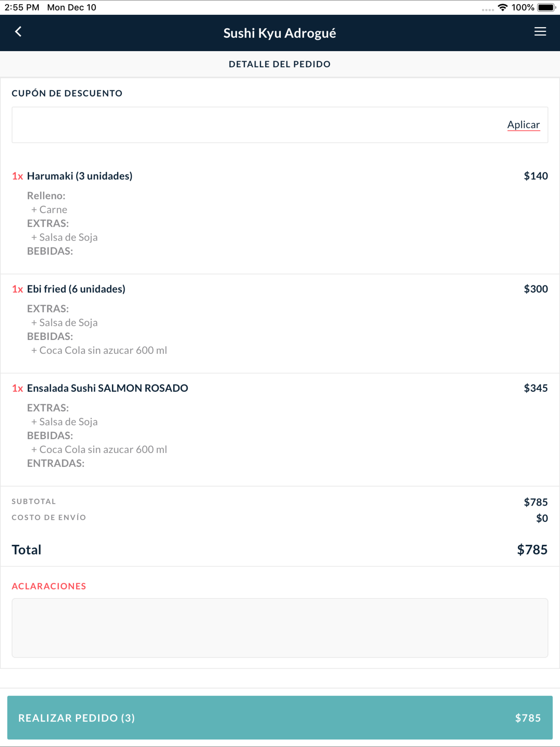This screenshot has width=560, height=747.
Task: Tap the 1x quantity on Ebi fried
Action: coord(17,289)
